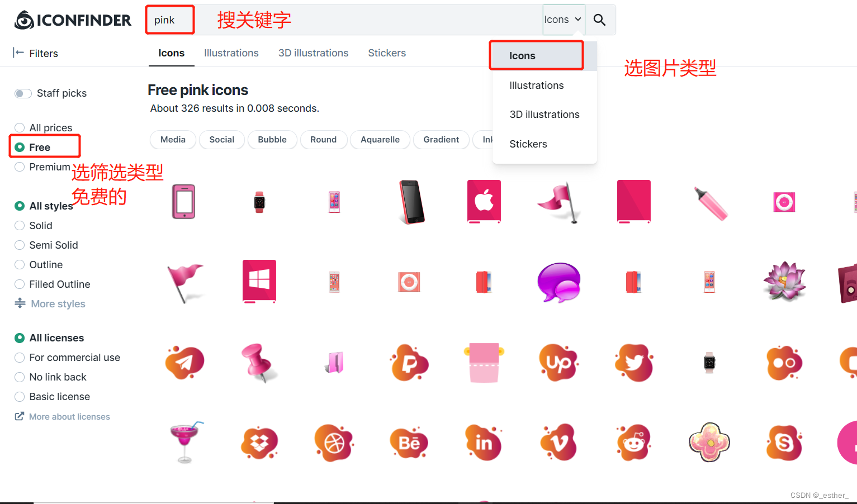Expand More styles options
Image resolution: width=857 pixels, height=504 pixels.
pos(50,303)
